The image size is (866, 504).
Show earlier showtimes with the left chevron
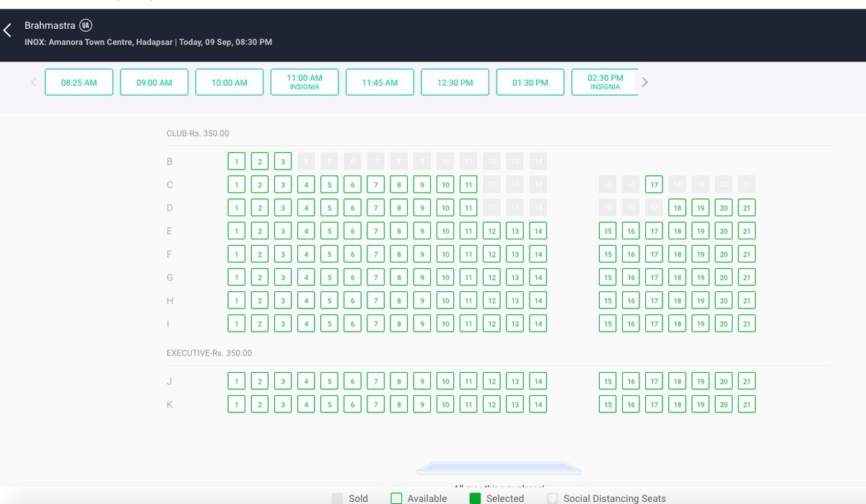(33, 82)
